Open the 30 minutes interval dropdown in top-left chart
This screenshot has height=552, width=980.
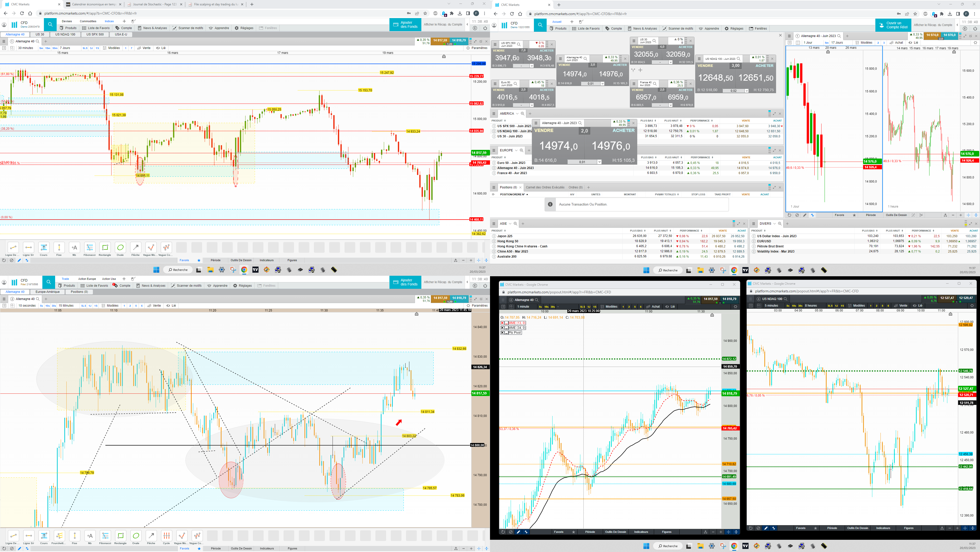point(26,48)
